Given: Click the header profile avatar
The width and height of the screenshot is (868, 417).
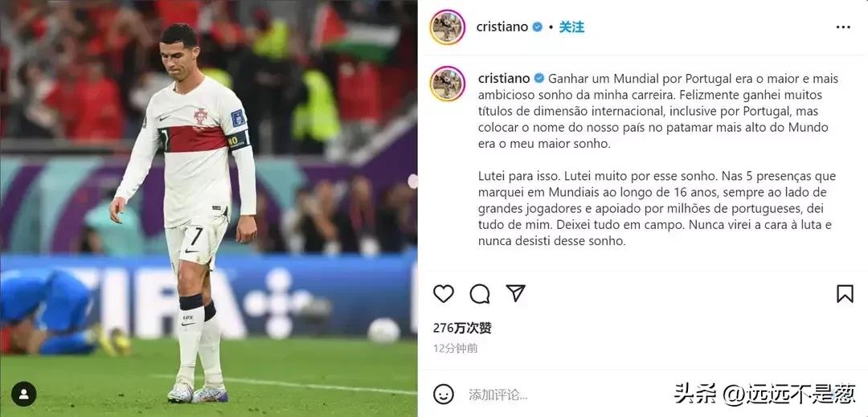Looking at the screenshot, I should 448,27.
